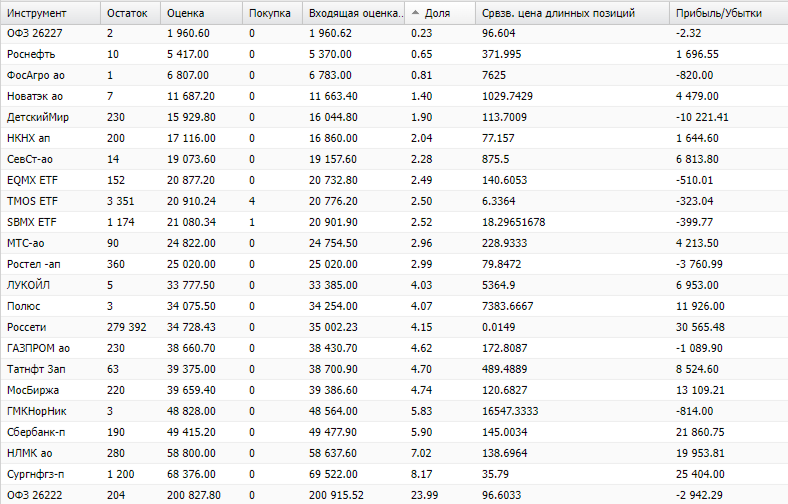Viewport: 788px width, 504px height.
Task: Select the Россети instrument name
Action: point(26,327)
